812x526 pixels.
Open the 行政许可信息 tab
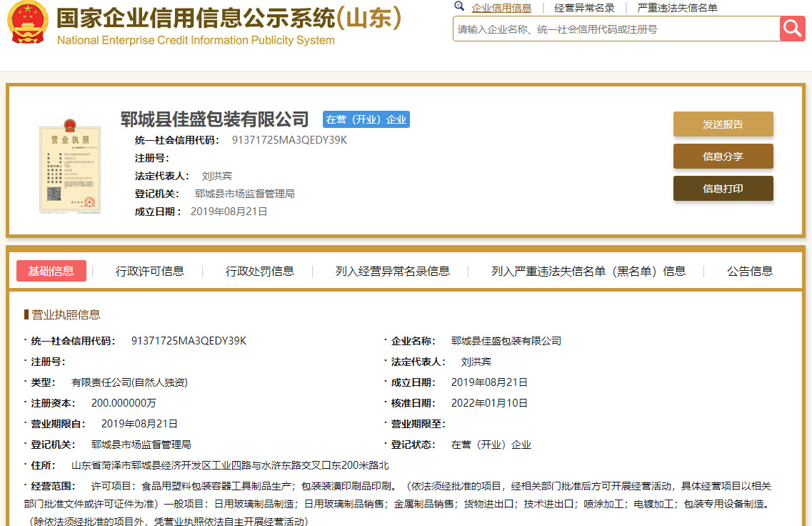pos(150,271)
